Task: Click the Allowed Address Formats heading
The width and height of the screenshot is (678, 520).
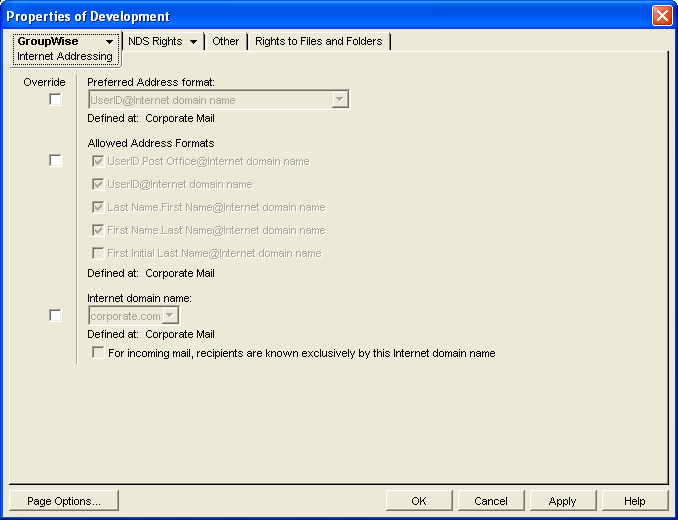Action: click(x=151, y=143)
